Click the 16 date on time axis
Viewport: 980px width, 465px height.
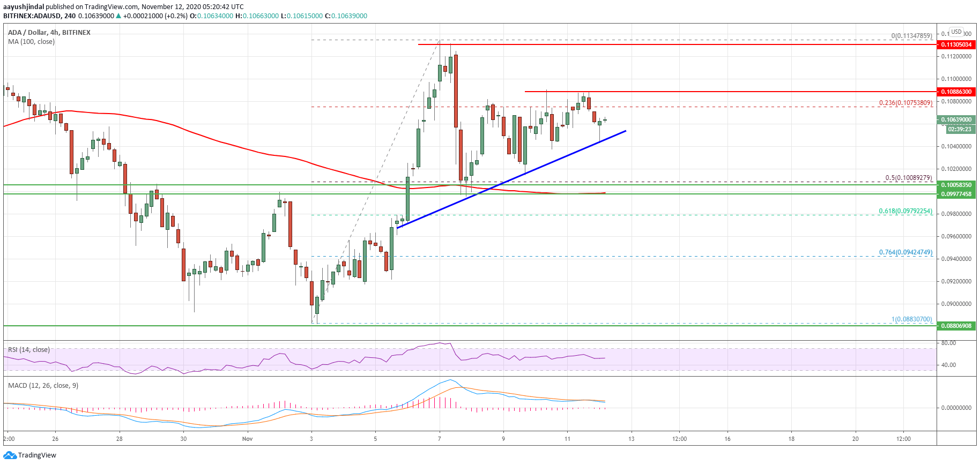tap(727, 439)
